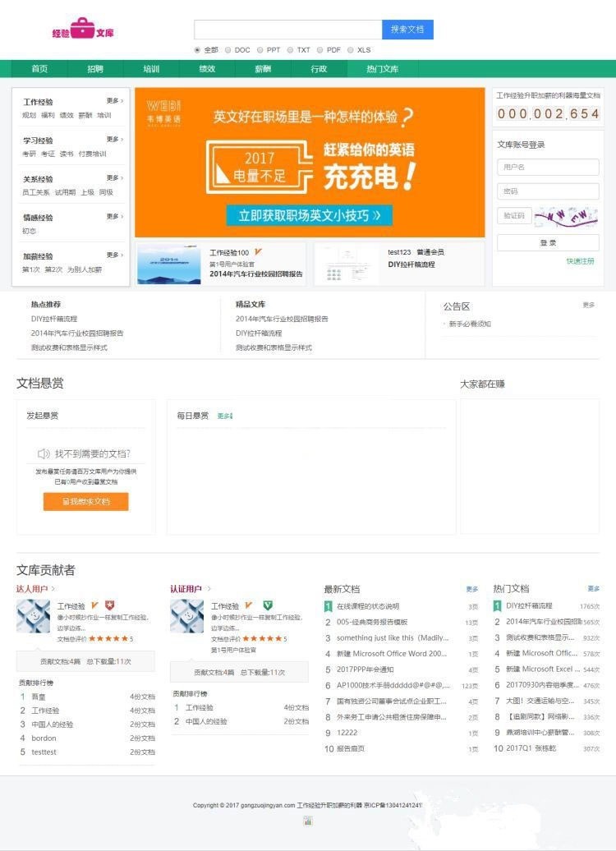Expand 更多 next to 工作经验 category
Viewport: 616px width, 851px height.
coord(114,101)
